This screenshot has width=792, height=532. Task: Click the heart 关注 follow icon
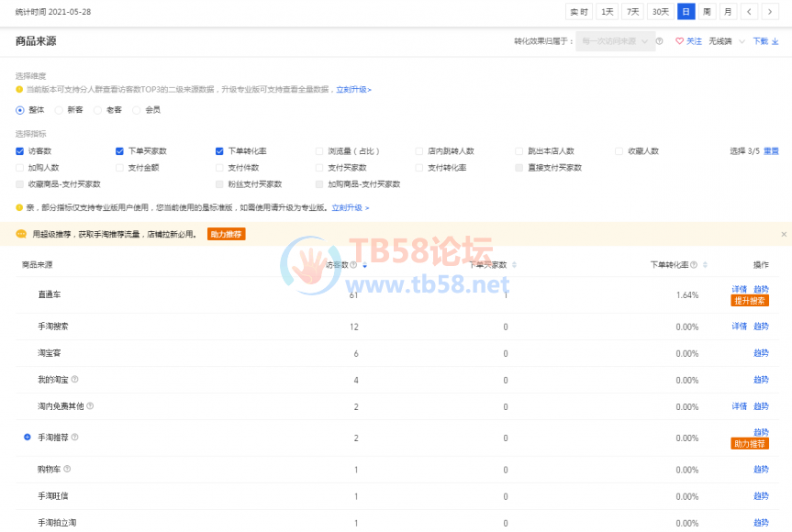(680, 41)
